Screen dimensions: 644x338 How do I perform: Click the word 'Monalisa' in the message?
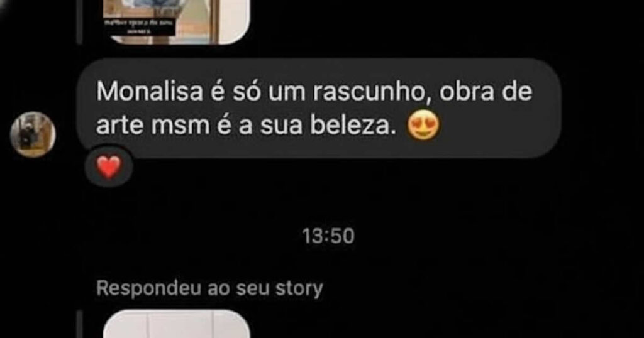click(x=150, y=93)
